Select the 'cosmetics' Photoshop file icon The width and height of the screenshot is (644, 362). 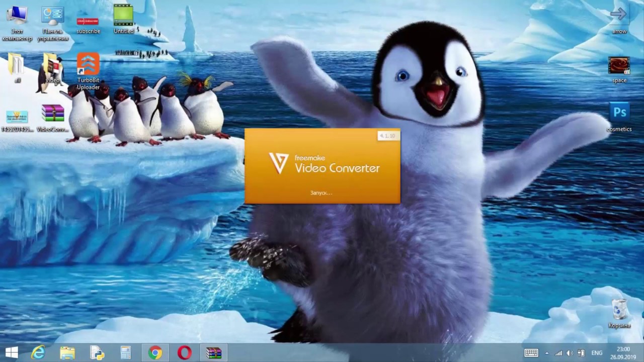(619, 117)
